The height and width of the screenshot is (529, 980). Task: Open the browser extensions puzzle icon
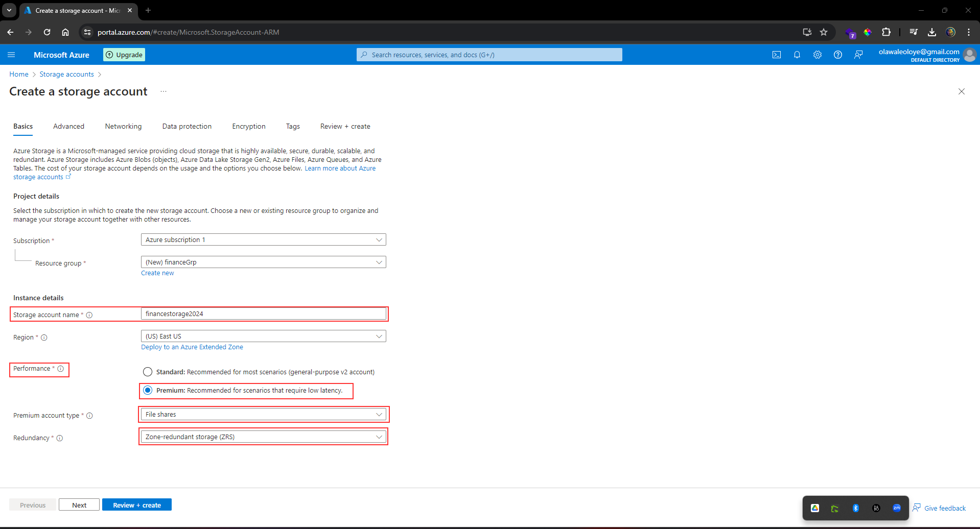pos(886,32)
